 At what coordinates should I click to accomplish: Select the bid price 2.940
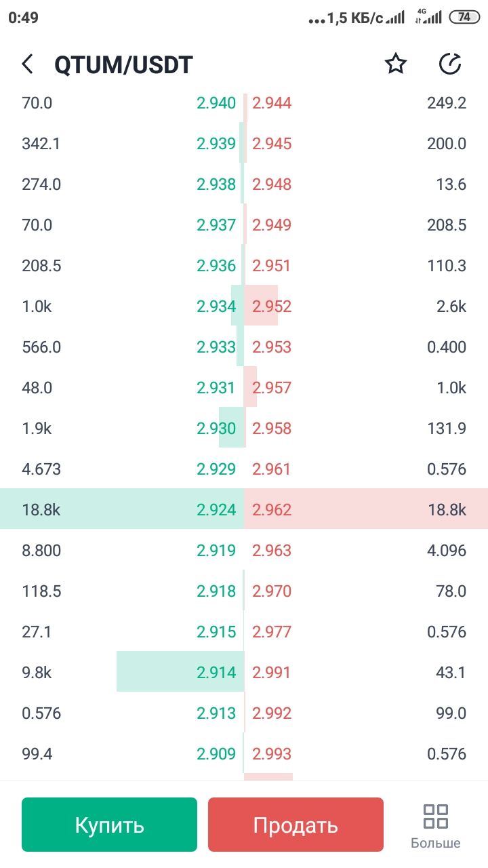[x=216, y=103]
